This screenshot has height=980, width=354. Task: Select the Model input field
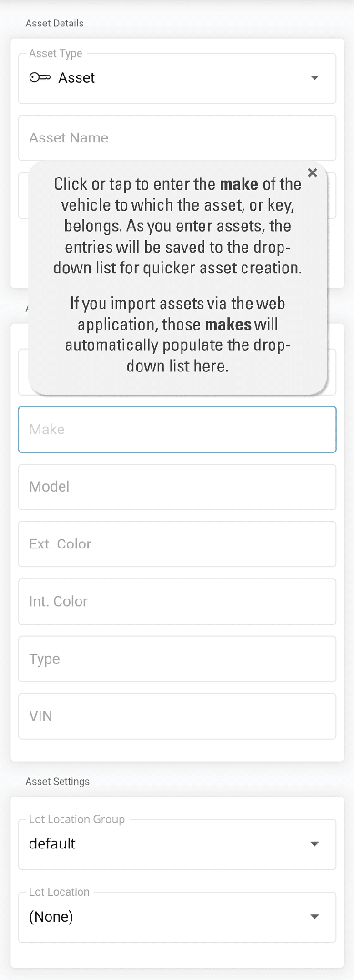pyautogui.click(x=177, y=487)
